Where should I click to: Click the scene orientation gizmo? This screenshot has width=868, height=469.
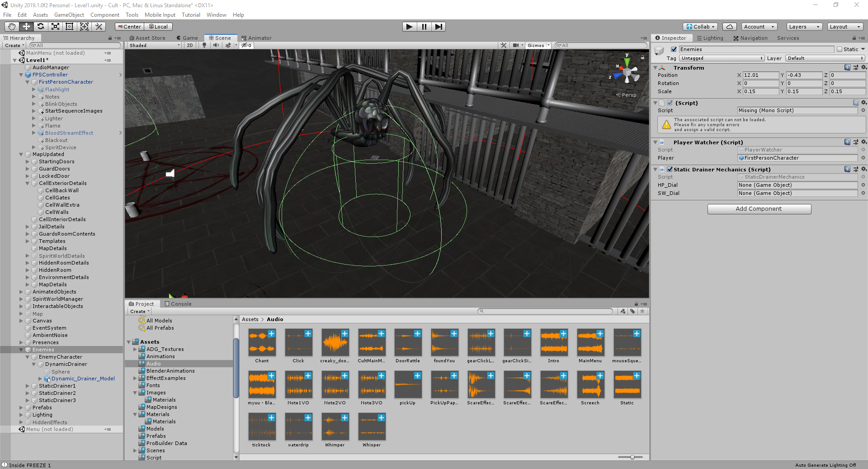[x=627, y=72]
